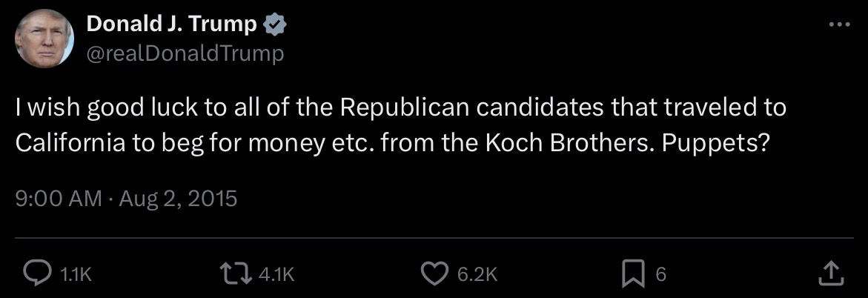Open the @realDonaldTrump handle link
Viewport: 868px width, 298px height.
coord(185,53)
